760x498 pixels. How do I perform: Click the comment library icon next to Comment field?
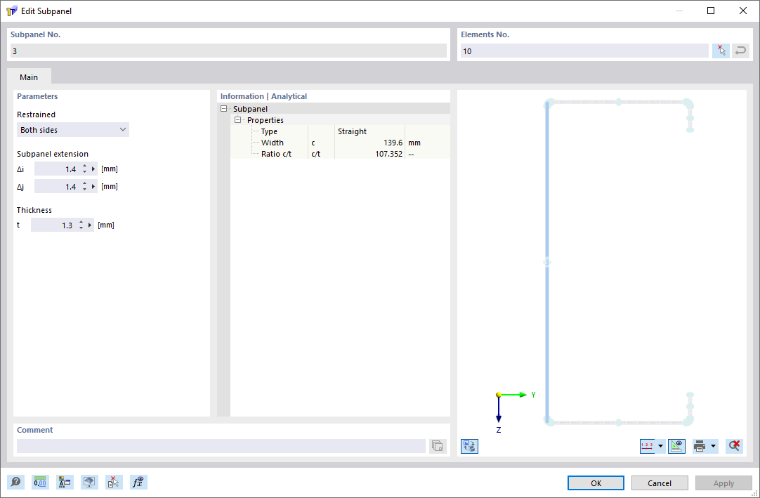[x=437, y=446]
